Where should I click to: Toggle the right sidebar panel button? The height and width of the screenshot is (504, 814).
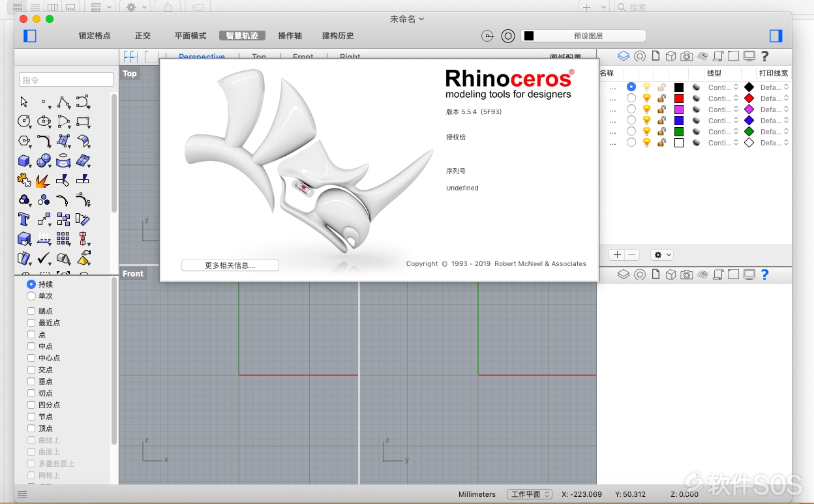click(x=776, y=36)
